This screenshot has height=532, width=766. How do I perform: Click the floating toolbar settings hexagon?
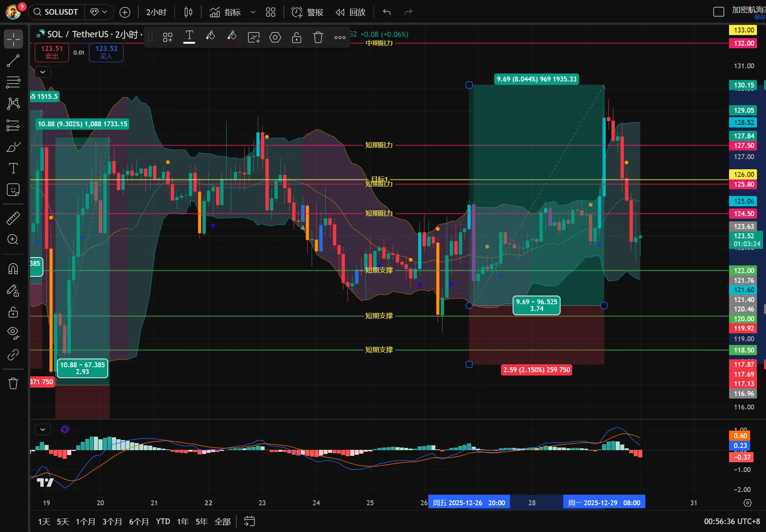coord(275,37)
